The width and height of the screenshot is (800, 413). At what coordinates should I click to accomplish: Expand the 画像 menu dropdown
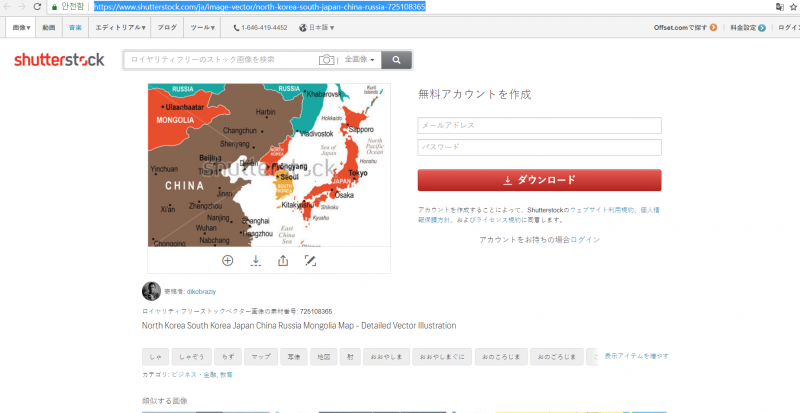coord(22,28)
